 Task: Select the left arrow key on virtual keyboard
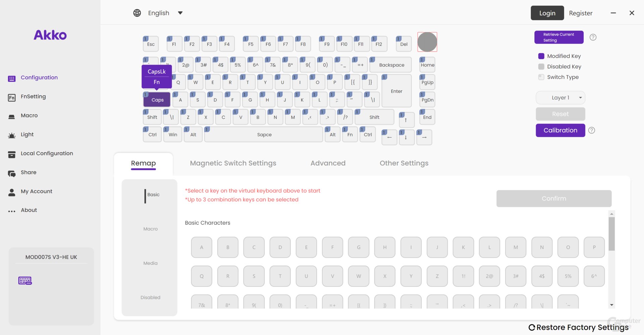[x=389, y=137]
